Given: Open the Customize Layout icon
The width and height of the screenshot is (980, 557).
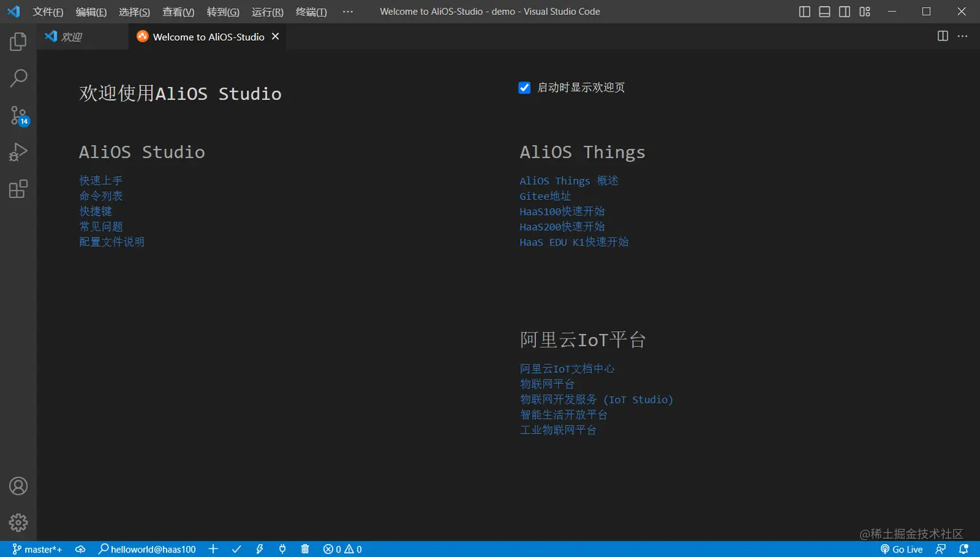Looking at the screenshot, I should pos(865,12).
